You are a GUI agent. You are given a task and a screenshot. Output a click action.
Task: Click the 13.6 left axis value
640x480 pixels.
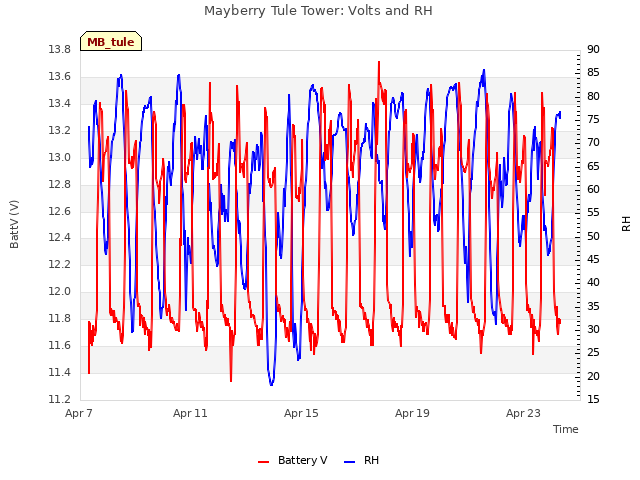60,76
